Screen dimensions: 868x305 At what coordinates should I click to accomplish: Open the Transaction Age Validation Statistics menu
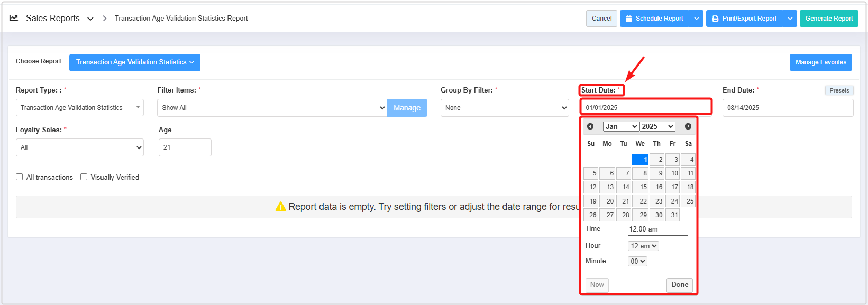pos(134,62)
